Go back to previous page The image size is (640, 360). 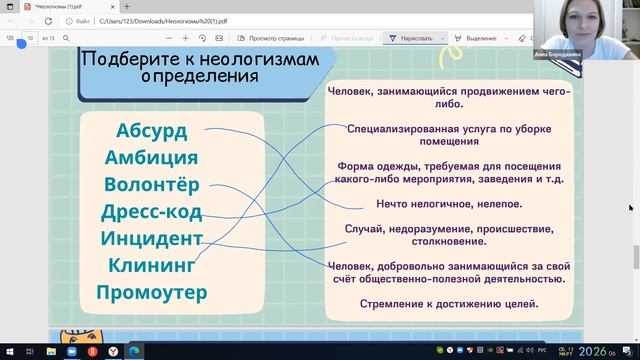tap(12, 21)
